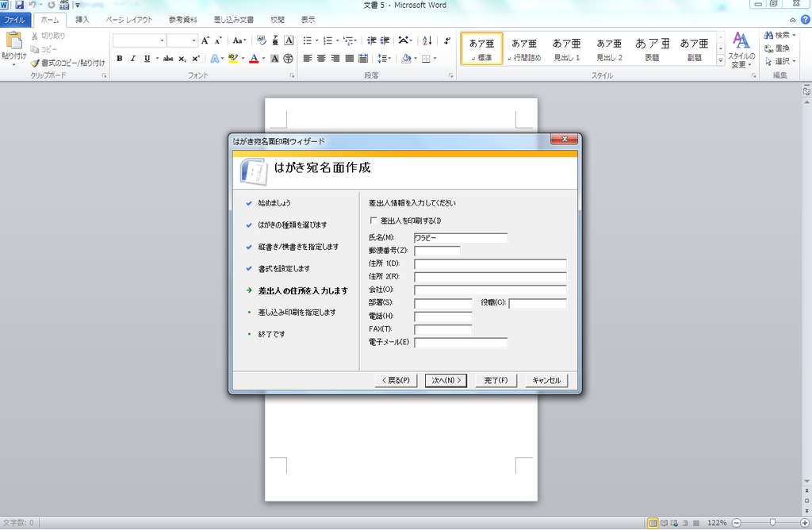Viewport: 812px width, 530px height.
Task: Open the ファイル (File) tab
Action: (x=15, y=20)
